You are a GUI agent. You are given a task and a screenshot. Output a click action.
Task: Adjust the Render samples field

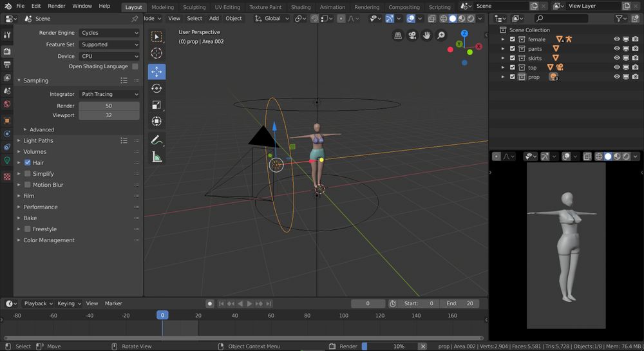109,106
